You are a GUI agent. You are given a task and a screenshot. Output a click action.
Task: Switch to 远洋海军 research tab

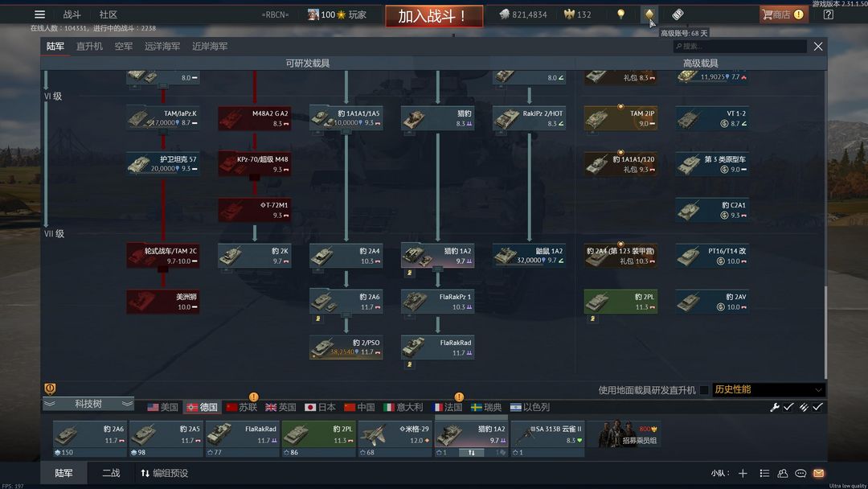pyautogui.click(x=162, y=46)
